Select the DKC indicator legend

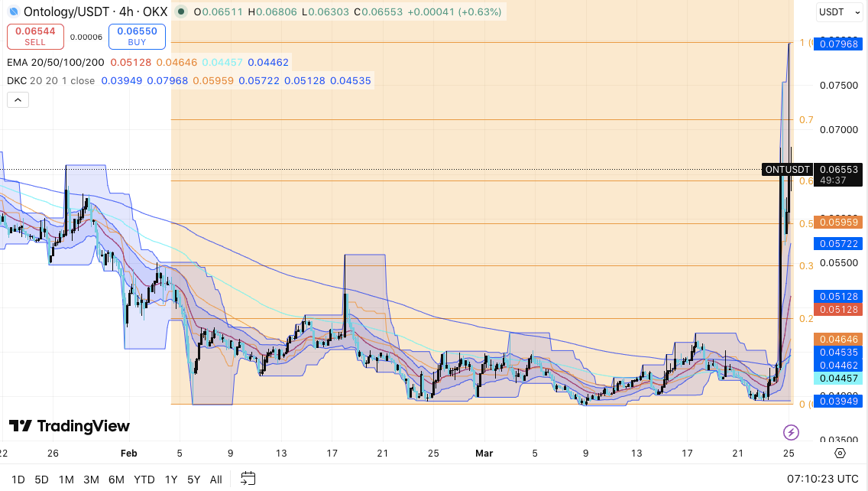pos(51,80)
